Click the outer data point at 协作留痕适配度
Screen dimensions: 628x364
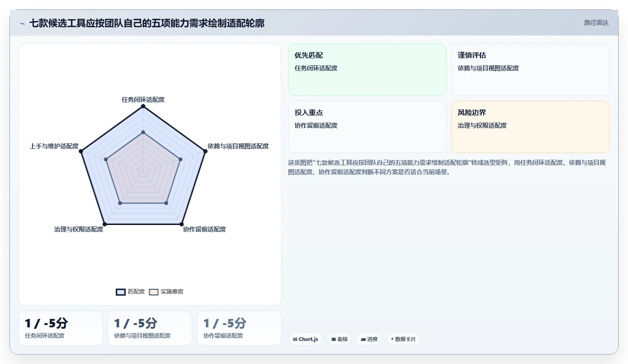click(x=181, y=225)
